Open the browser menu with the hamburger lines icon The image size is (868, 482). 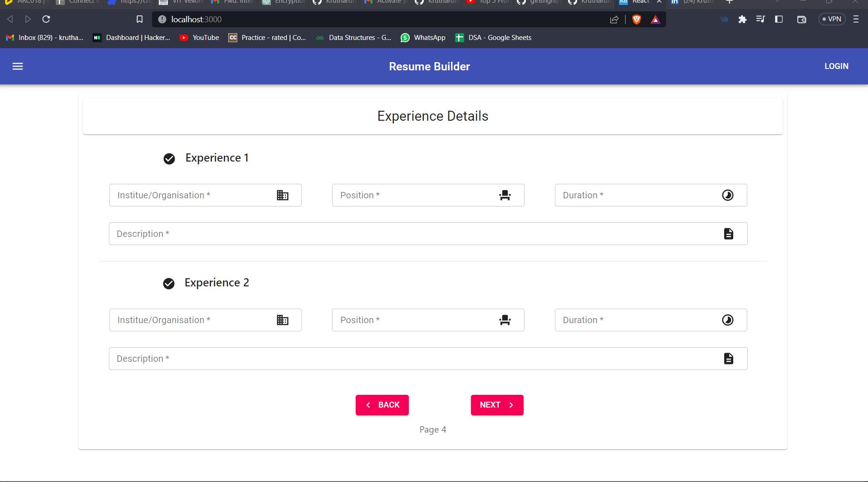pyautogui.click(x=857, y=19)
